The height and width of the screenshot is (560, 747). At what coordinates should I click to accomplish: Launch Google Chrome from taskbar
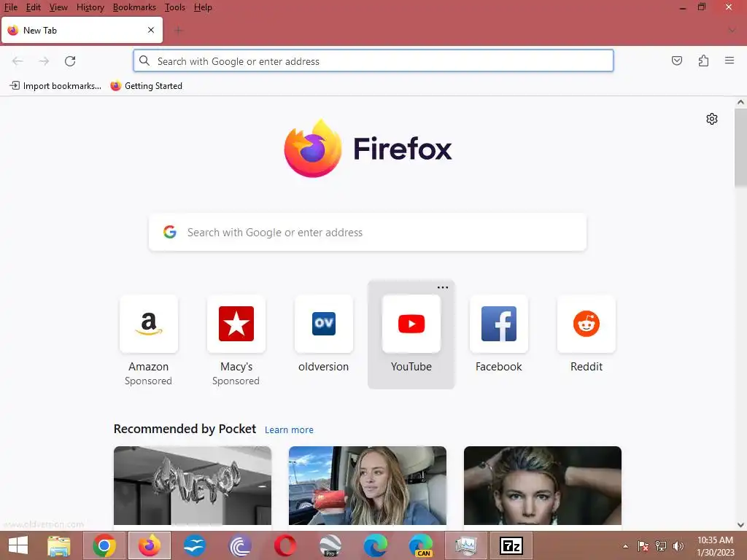[x=104, y=545]
